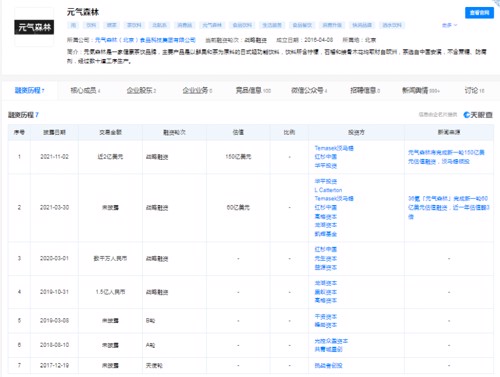This screenshot has width=500, height=377.
Task: Expand the 更多 tags dropdown
Action: tap(449, 25)
